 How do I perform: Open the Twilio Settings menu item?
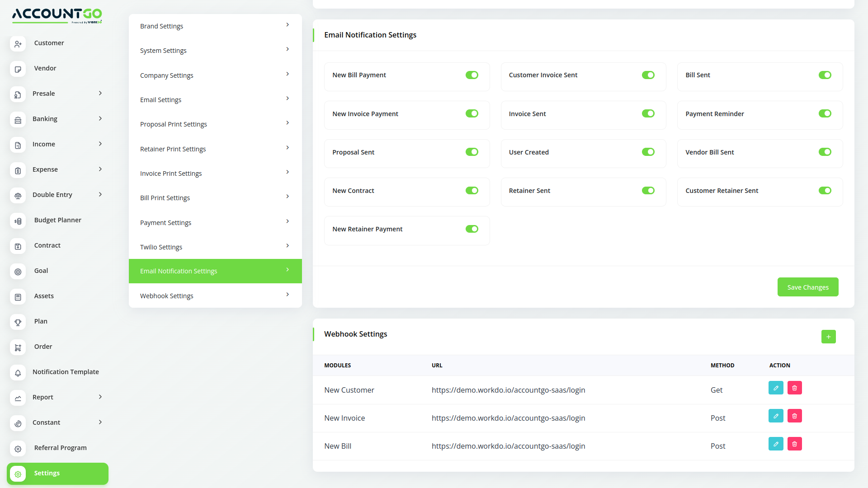tap(215, 247)
